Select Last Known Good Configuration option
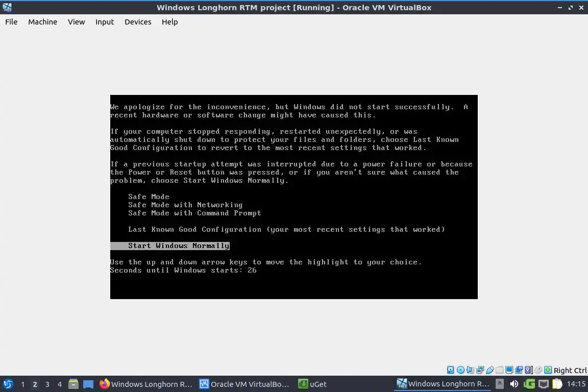The image size is (588, 392). point(286,229)
